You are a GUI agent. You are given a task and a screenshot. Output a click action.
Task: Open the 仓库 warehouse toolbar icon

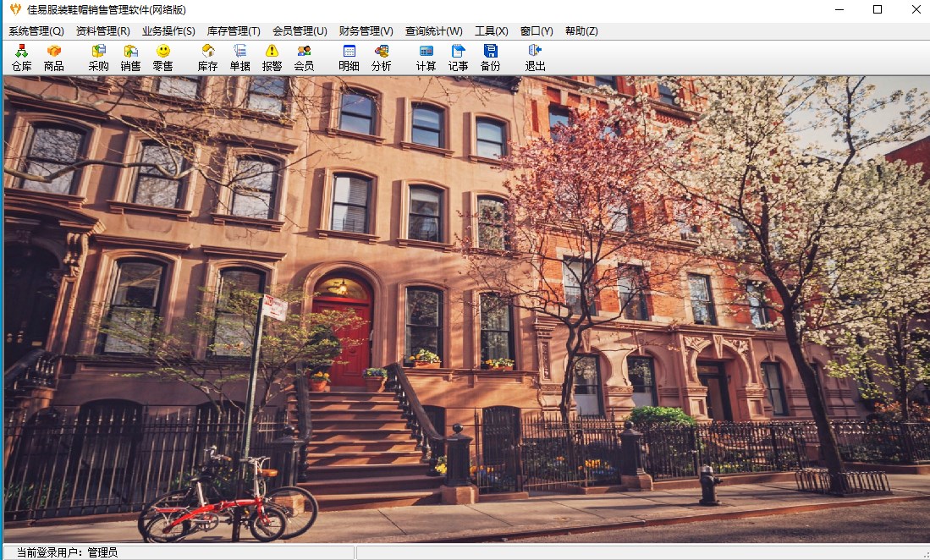point(22,58)
